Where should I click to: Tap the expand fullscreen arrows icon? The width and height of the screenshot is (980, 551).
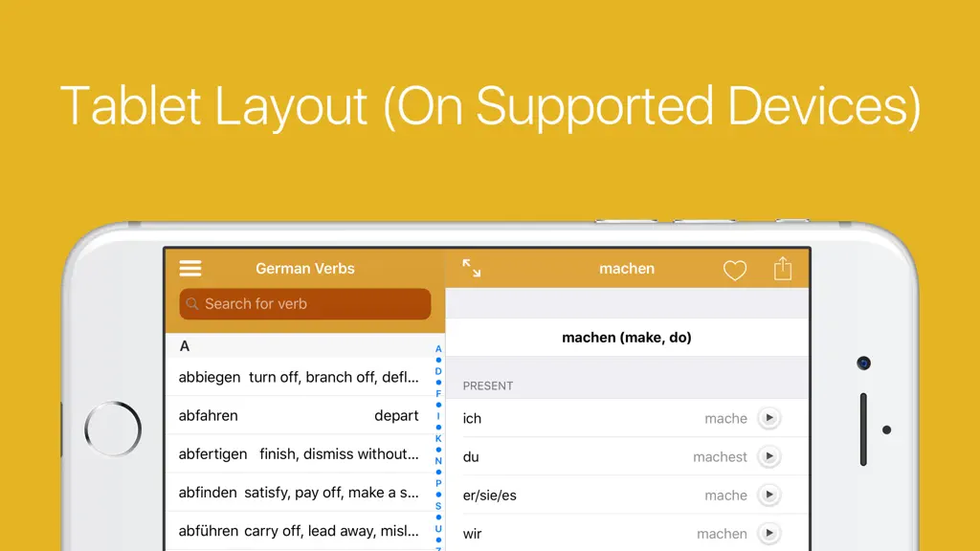[471, 268]
